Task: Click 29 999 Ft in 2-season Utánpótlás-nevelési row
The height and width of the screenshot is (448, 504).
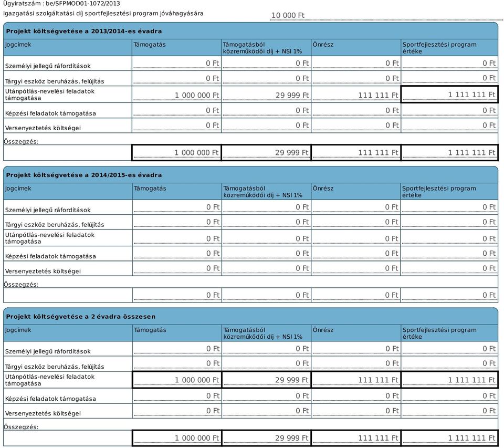Action: [x=266, y=380]
